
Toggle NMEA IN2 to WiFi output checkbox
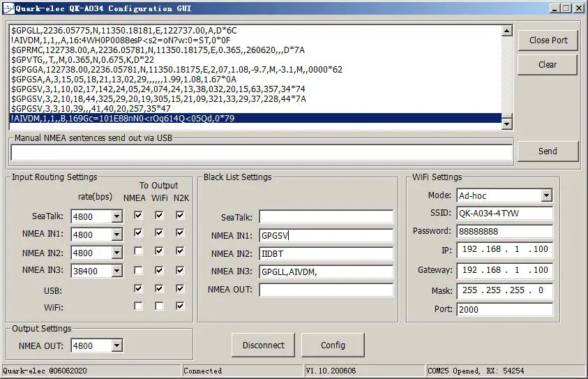click(159, 251)
